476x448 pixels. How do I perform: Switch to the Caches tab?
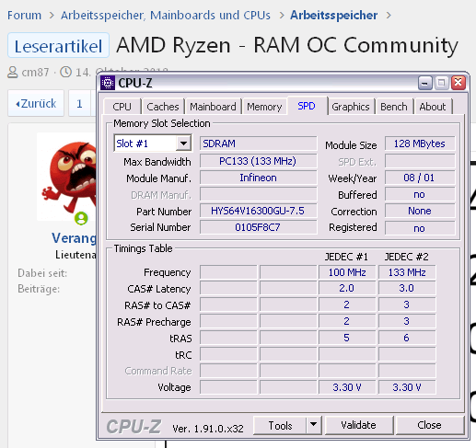[x=163, y=107]
